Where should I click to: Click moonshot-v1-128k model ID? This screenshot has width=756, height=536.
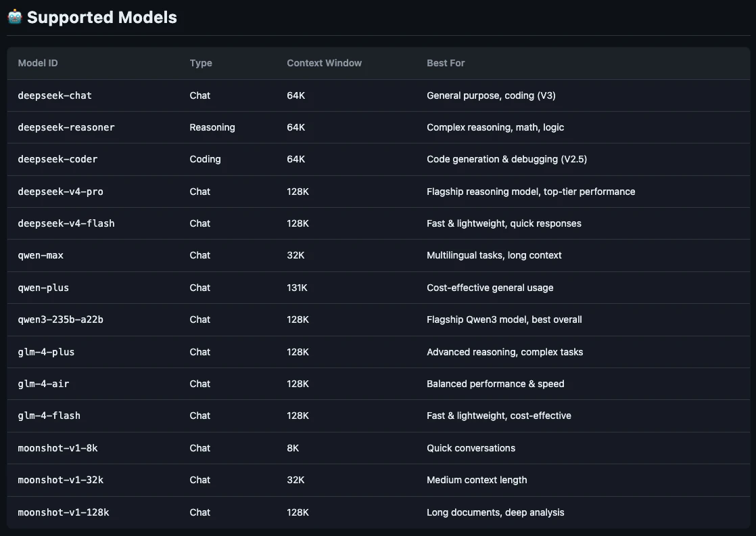[63, 512]
